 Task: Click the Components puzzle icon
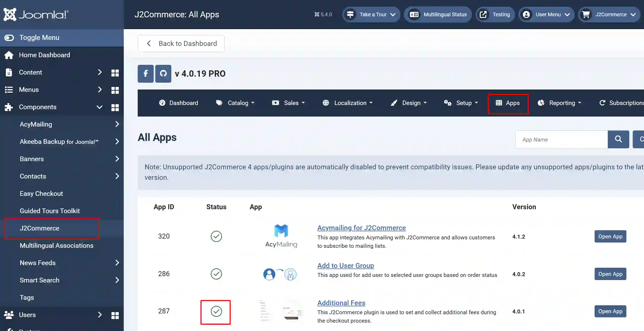pos(9,107)
